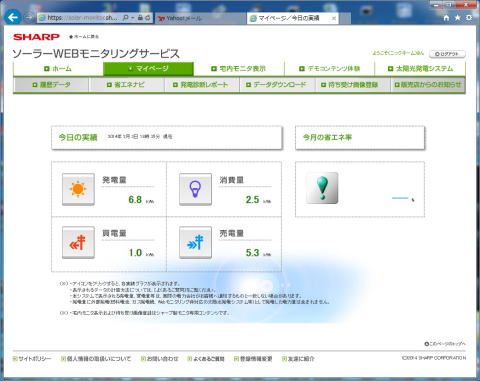Click the サイトポリシー footer link
480x381 pixels.
32,359
